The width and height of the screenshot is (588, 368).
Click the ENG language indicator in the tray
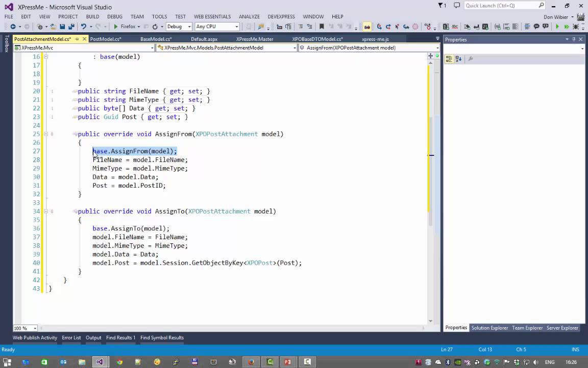point(550,362)
